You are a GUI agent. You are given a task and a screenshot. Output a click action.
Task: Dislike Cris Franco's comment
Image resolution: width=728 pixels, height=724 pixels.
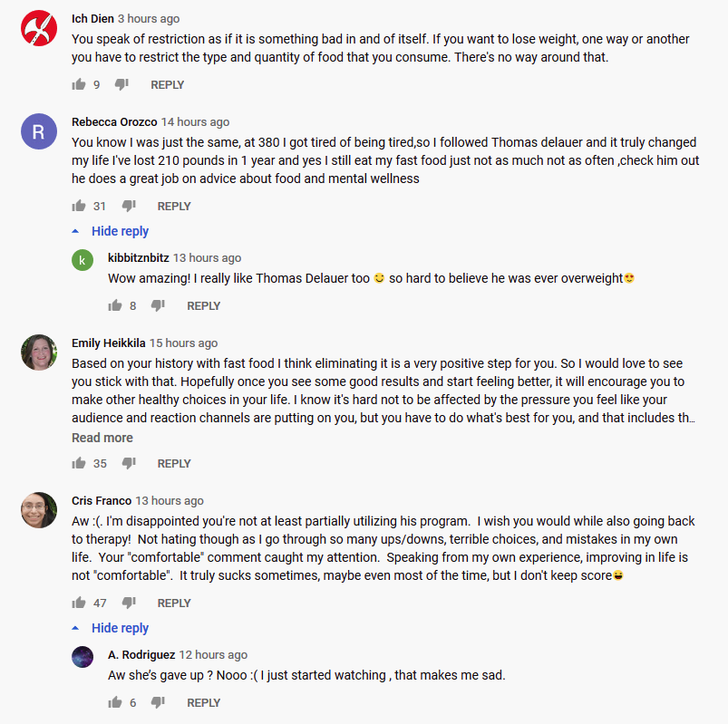[129, 603]
